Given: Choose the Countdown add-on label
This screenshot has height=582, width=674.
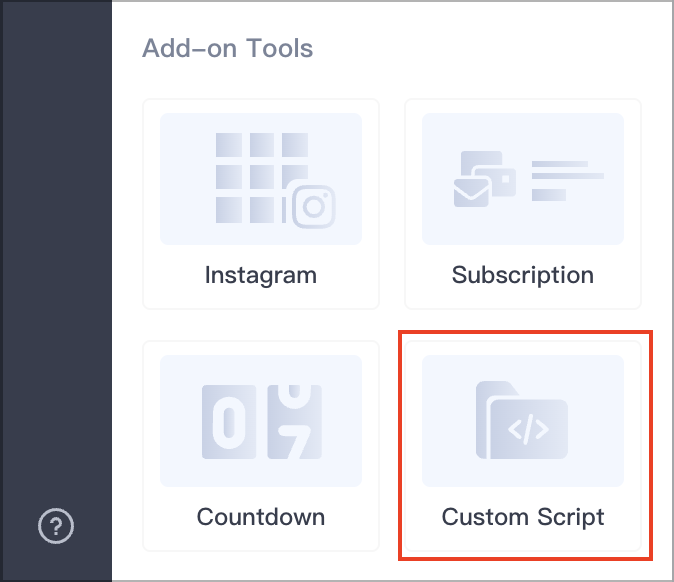Looking at the screenshot, I should tap(261, 516).
